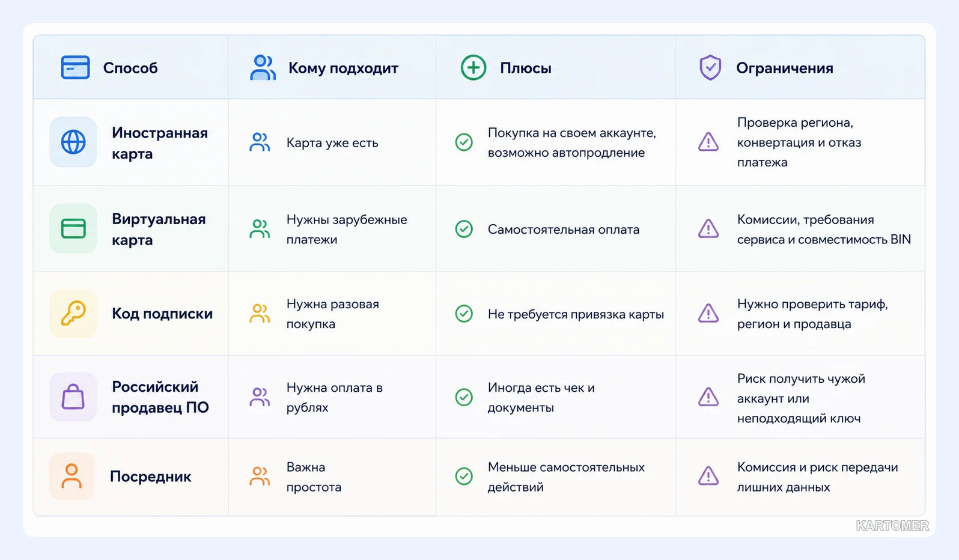Click the checkmark icon beside Покупка на своем аккаунте
The height and width of the screenshot is (560, 959).
pos(464,142)
